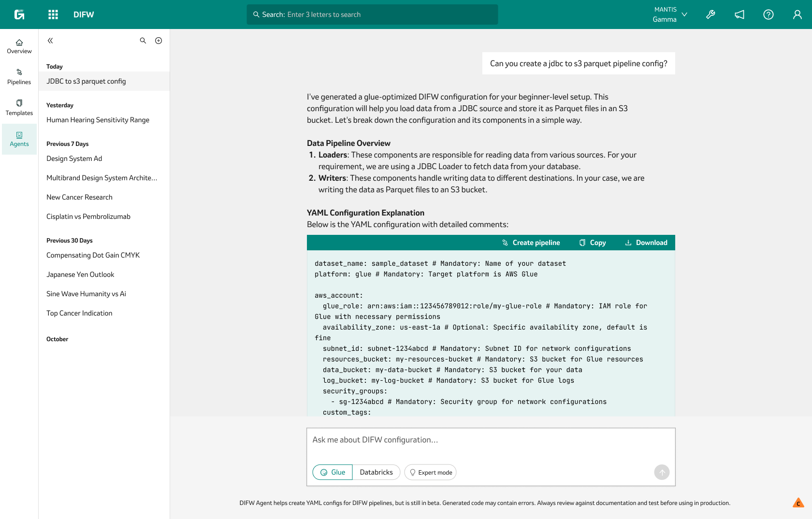Open the user profile icon

click(797, 14)
